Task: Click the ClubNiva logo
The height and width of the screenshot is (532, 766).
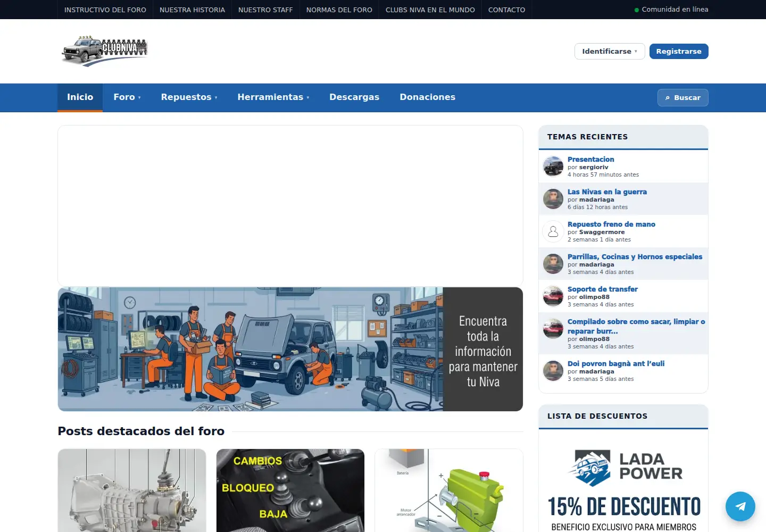Action: [x=104, y=51]
